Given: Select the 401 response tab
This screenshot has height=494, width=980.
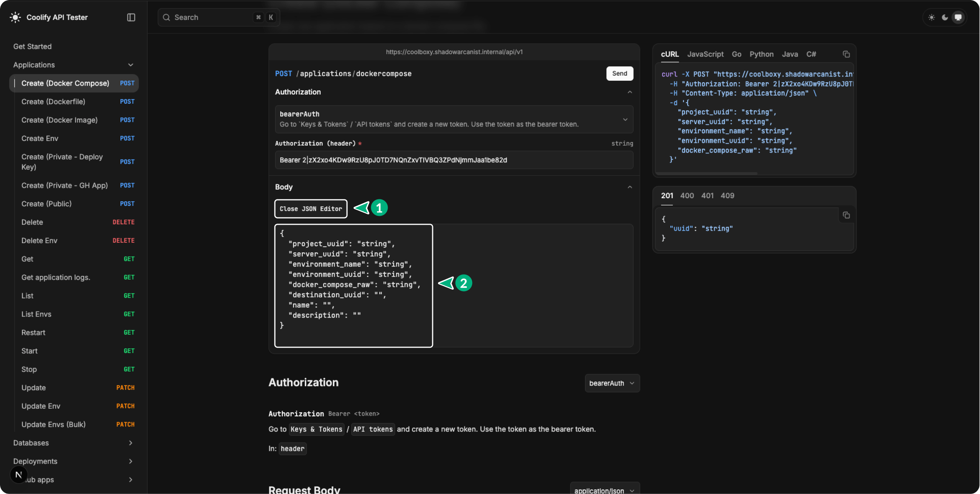Looking at the screenshot, I should (x=707, y=196).
